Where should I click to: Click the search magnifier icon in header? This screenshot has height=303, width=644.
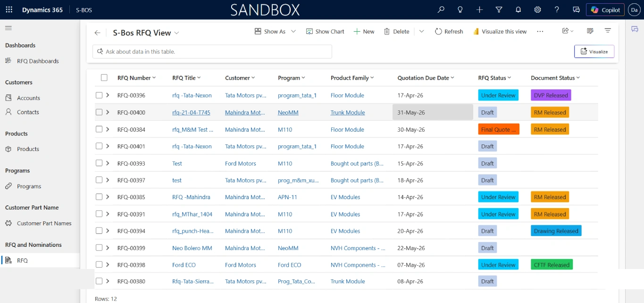(x=441, y=9)
